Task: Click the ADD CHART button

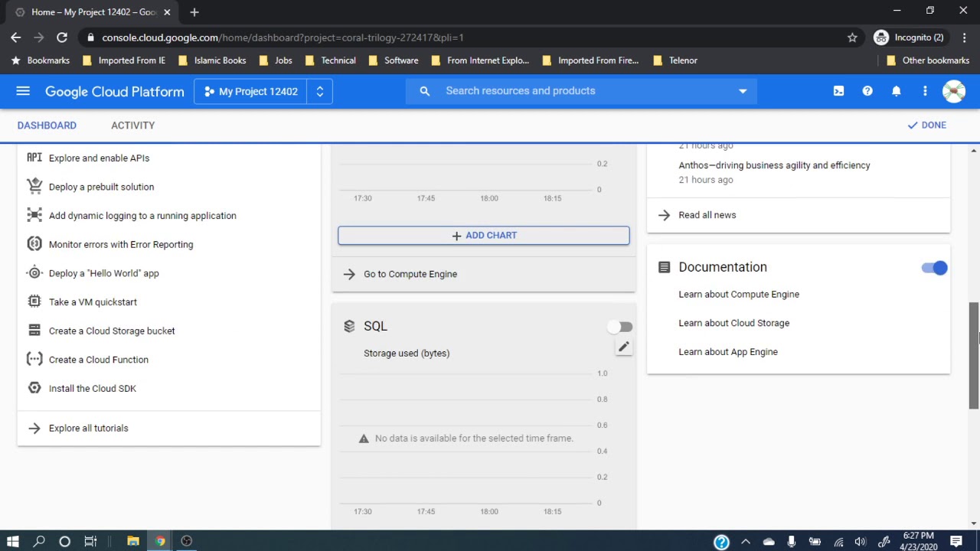Action: (x=484, y=235)
